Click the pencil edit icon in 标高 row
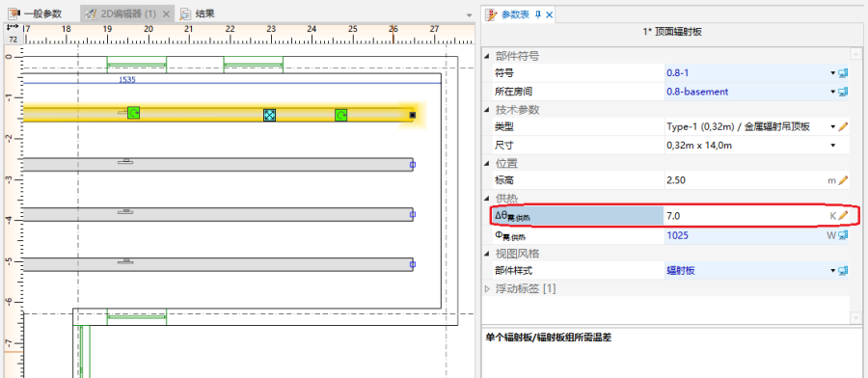Viewport: 868px width, 378px height. pyautogui.click(x=843, y=180)
